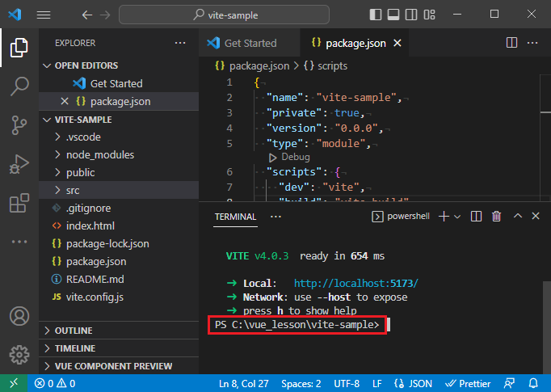The image size is (551, 392).
Task: Select Get Started in Open Editors
Action: pos(119,84)
